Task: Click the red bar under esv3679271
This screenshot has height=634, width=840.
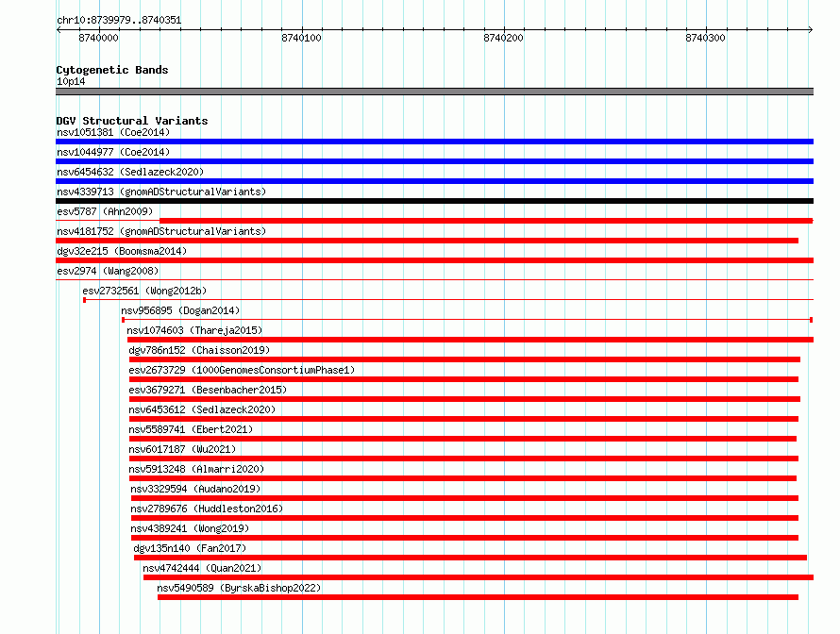Action: (464, 399)
